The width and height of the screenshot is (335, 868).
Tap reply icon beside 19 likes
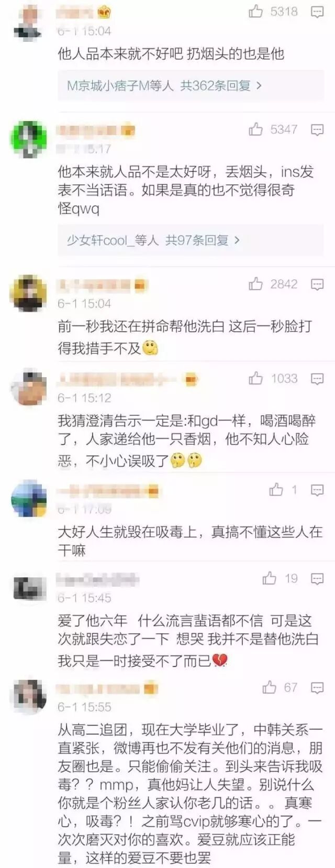pos(317,579)
